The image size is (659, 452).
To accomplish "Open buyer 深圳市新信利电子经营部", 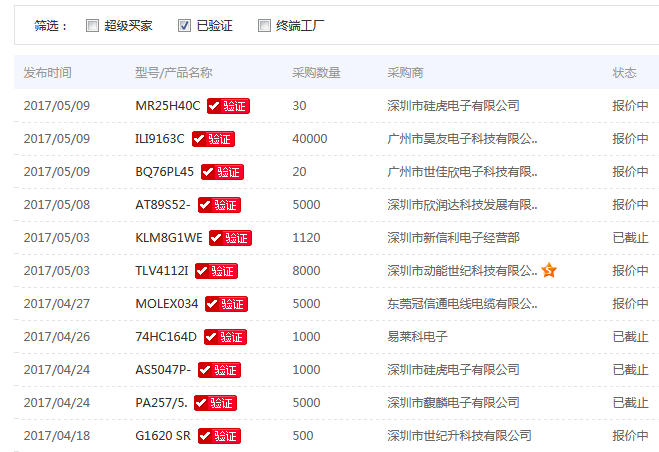I will pyautogui.click(x=453, y=238).
